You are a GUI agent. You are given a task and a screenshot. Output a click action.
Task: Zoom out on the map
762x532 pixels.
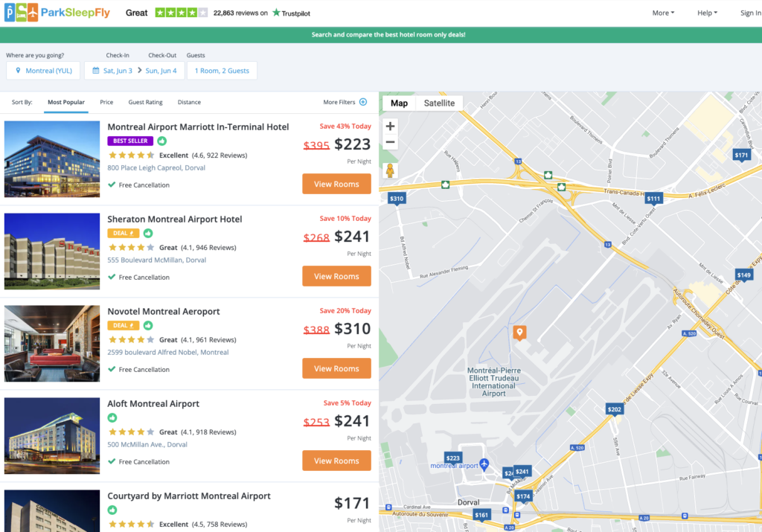(x=390, y=143)
